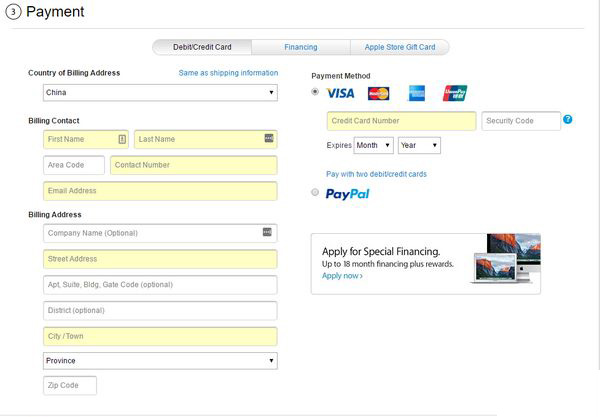Open the Country of Billing Address dropdown

[x=160, y=93]
